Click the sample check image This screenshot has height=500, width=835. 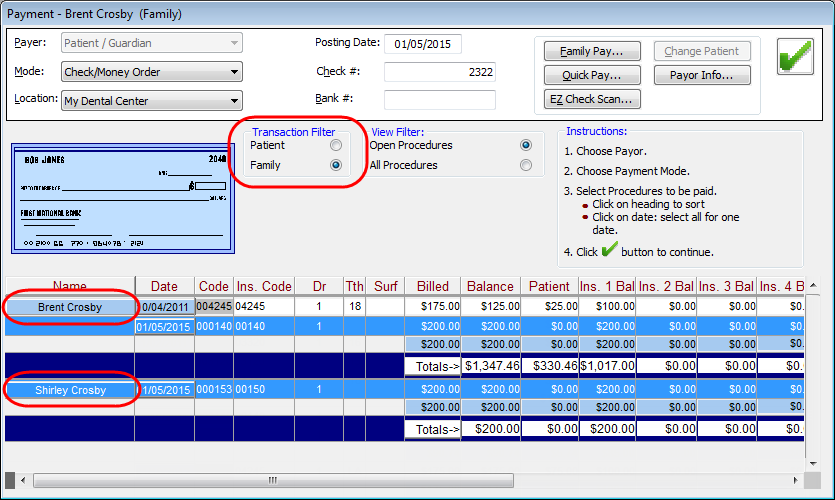[x=121, y=197]
